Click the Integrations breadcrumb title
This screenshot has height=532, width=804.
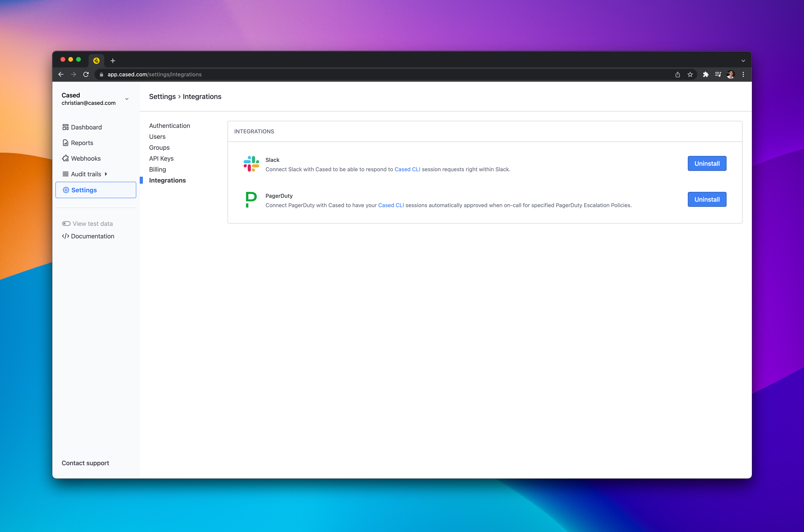point(202,96)
